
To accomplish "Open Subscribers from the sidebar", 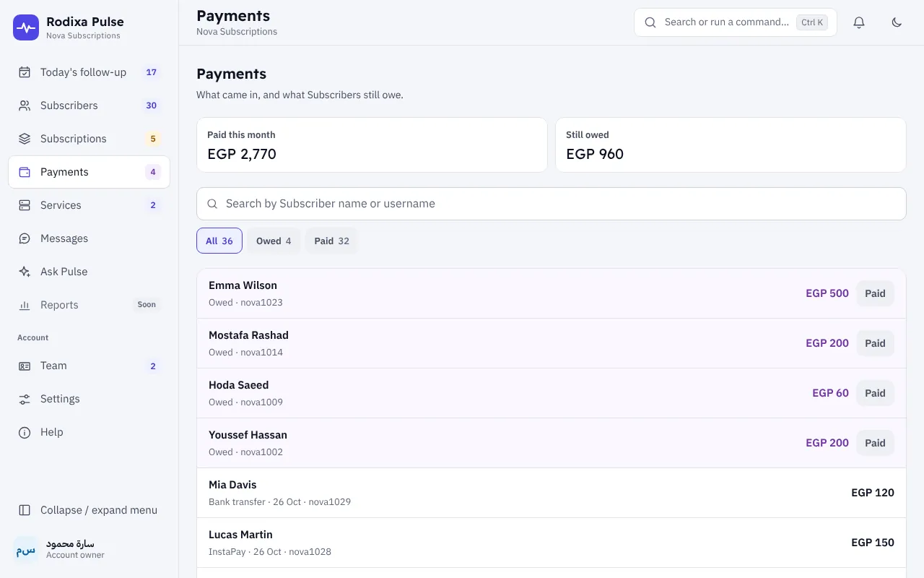I will click(x=90, y=105).
